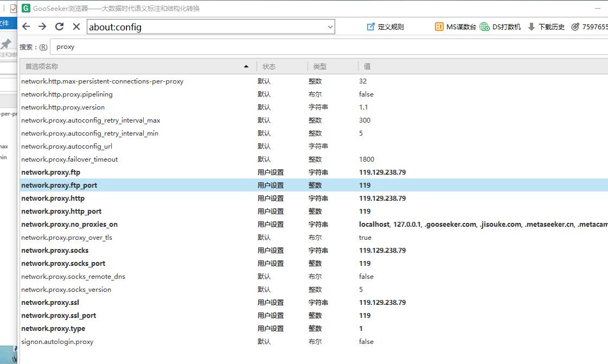Screen dimensions: 608x364
Task: Click value 1800 of failover_timeout row
Action: click(x=367, y=159)
